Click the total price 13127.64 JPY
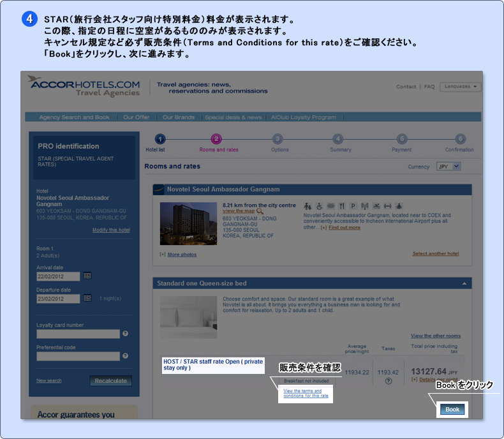 [434, 372]
